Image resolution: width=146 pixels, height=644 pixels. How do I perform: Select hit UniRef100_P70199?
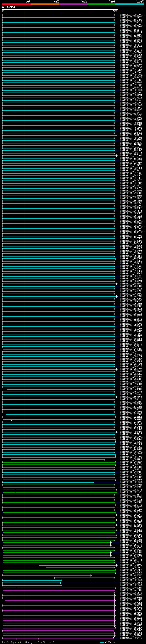click(x=131, y=565)
